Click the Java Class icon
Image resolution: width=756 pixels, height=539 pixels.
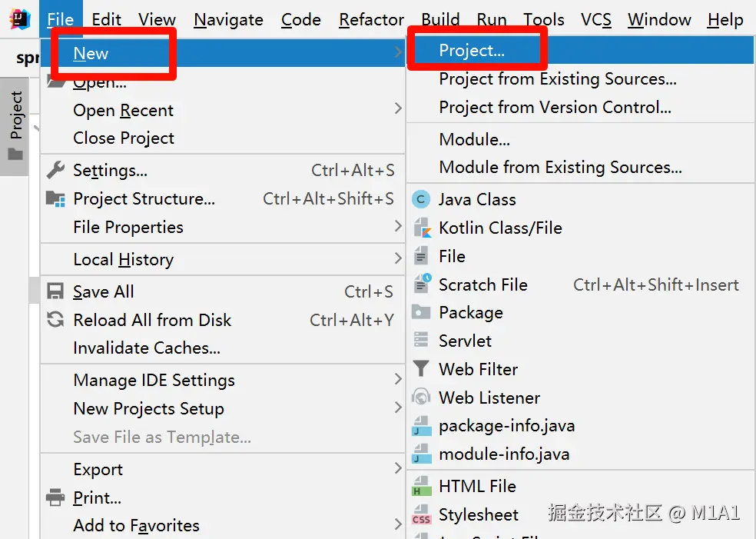(421, 200)
